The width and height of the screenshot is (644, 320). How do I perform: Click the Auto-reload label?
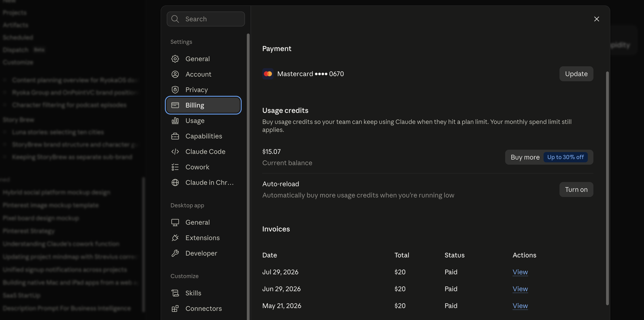pos(281,184)
